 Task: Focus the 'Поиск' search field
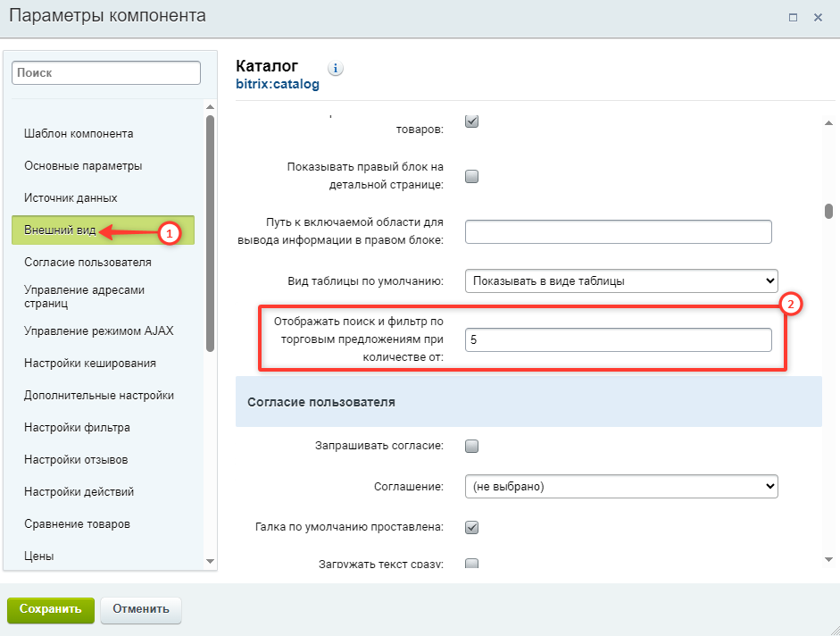point(106,73)
